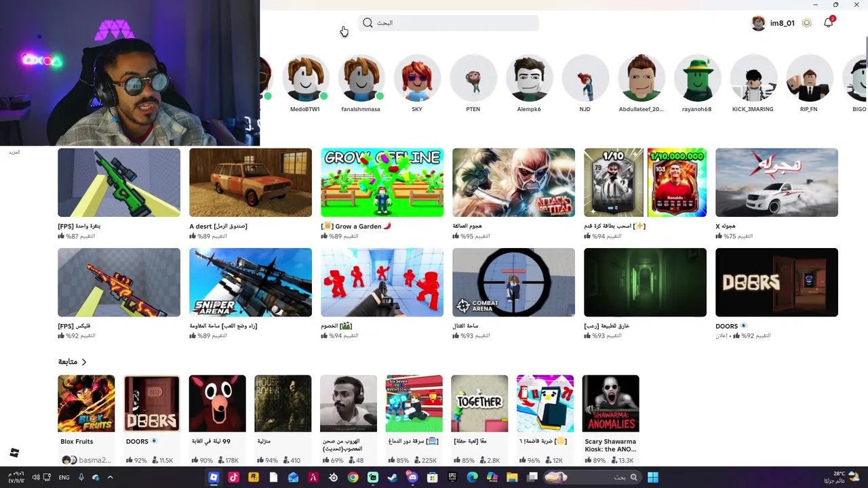868x488 pixels.
Task: Click the Blox Fruits title text
Action: click(77, 441)
